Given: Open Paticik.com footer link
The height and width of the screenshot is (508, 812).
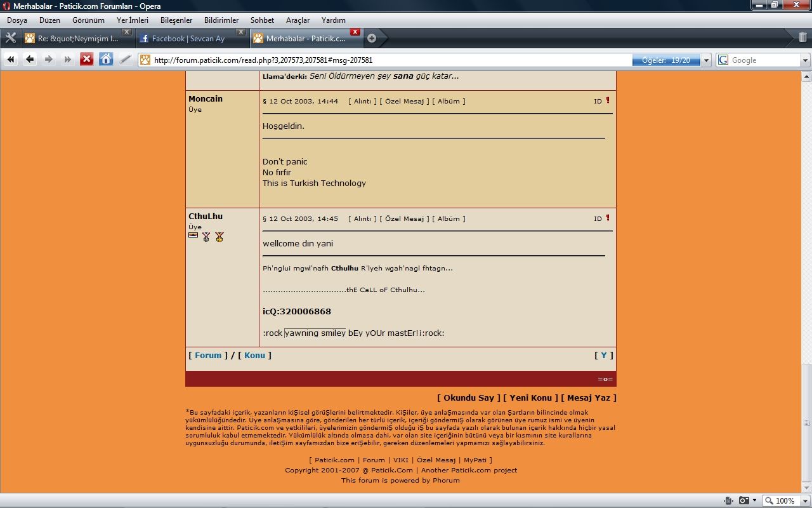Looking at the screenshot, I should click(334, 460).
